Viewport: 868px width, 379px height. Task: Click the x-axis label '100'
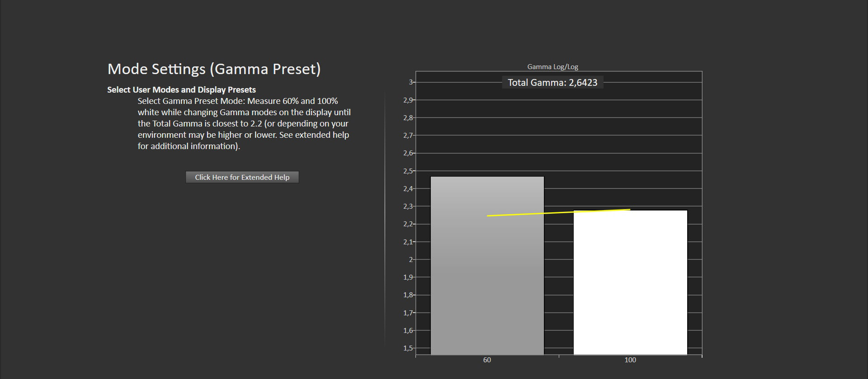(x=630, y=360)
